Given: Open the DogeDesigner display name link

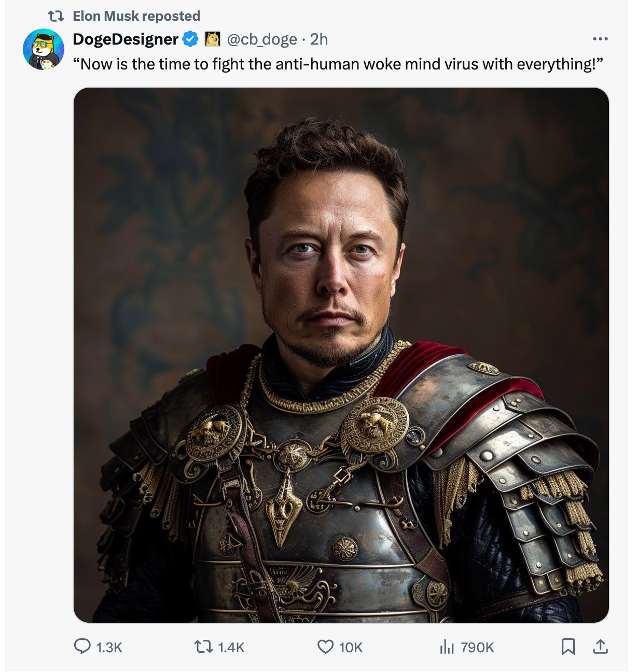Looking at the screenshot, I should point(126,39).
